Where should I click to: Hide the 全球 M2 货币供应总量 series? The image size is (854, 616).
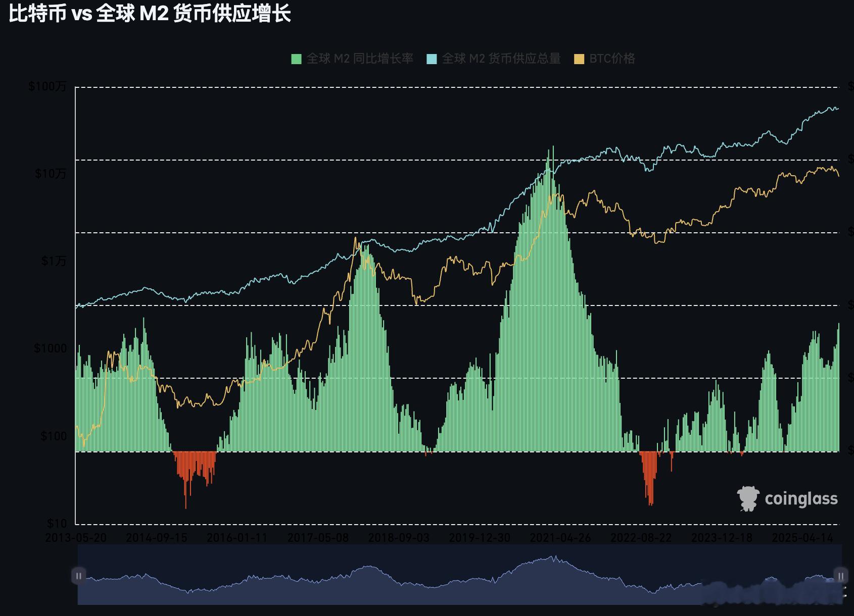500,59
